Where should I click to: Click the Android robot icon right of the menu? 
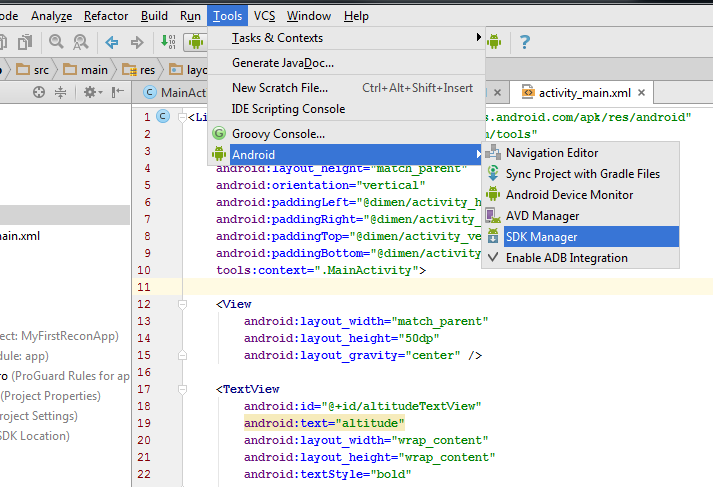point(494,42)
